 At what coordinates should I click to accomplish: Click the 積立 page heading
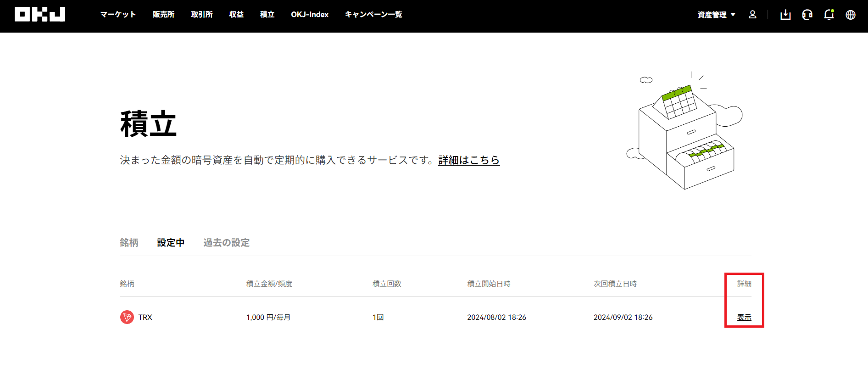pyautogui.click(x=149, y=124)
